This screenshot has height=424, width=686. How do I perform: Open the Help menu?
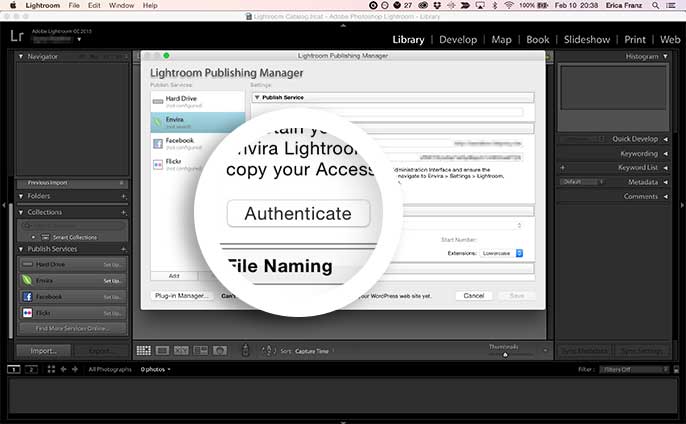150,5
